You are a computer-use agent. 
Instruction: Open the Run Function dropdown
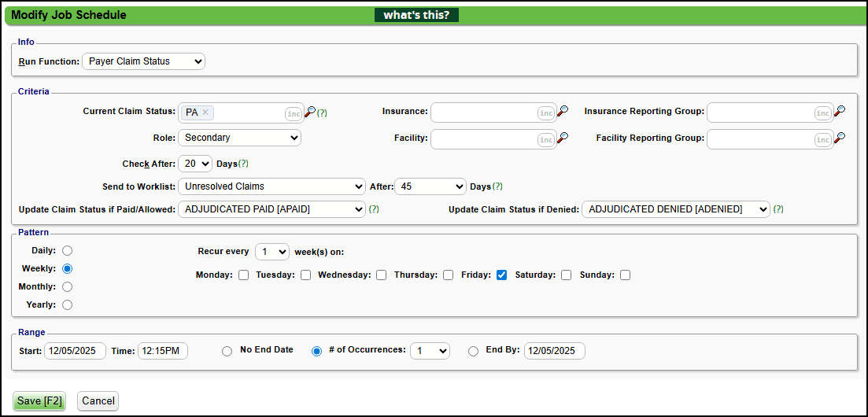pos(143,61)
